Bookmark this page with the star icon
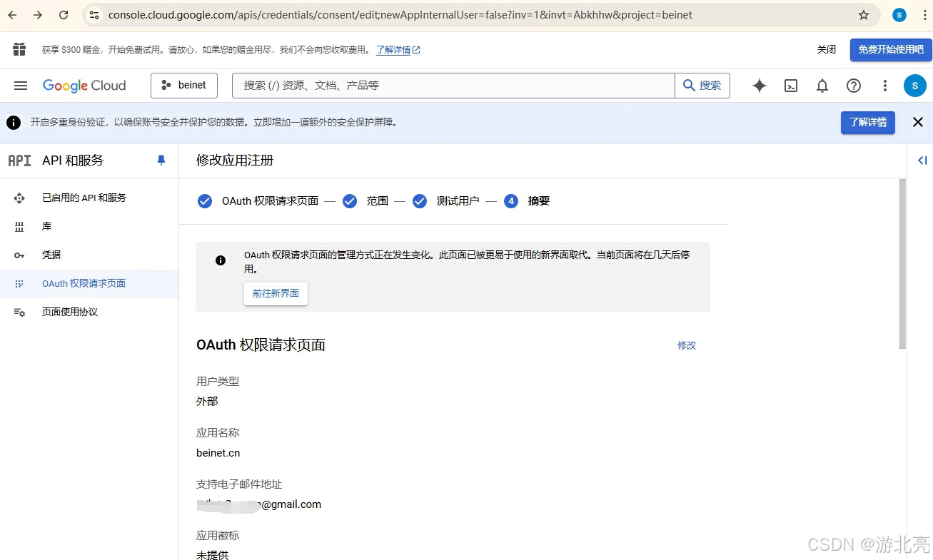 click(864, 15)
